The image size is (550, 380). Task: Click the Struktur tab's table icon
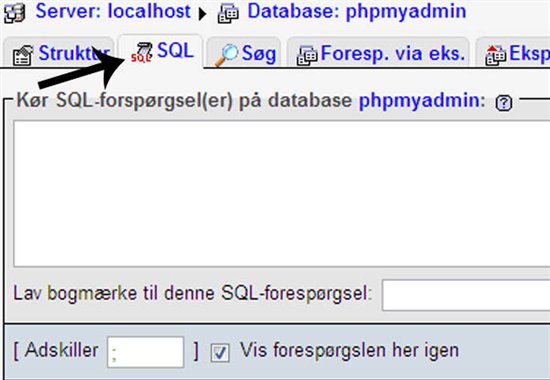pyautogui.click(x=23, y=56)
